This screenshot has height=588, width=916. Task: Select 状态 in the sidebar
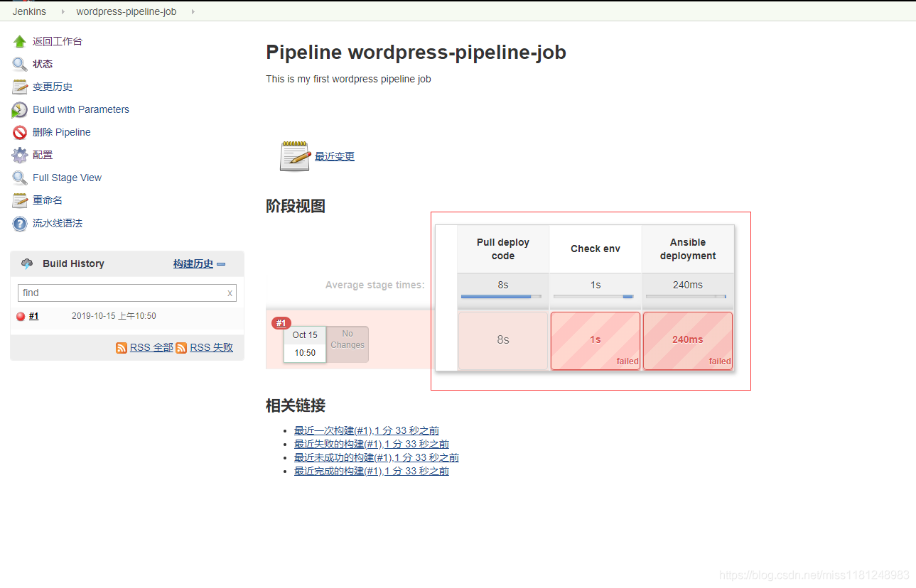click(x=43, y=64)
